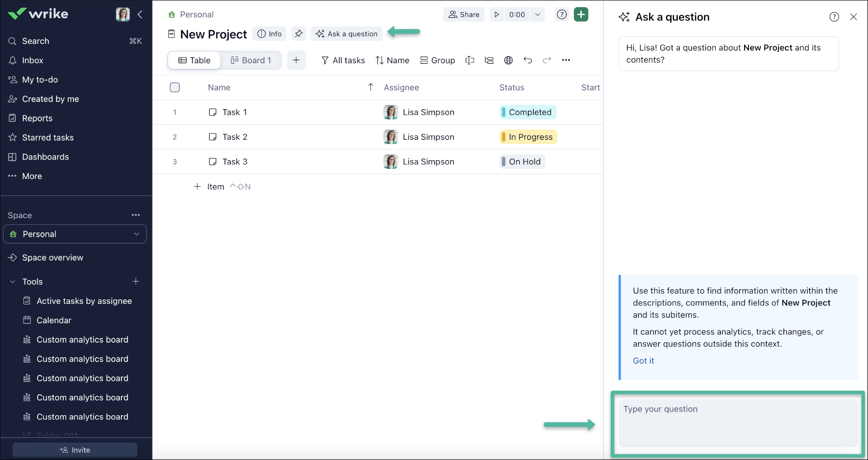Viewport: 868px width, 460px height.
Task: Click Task 1 assignee Lisa Simpson
Action: pyautogui.click(x=419, y=112)
